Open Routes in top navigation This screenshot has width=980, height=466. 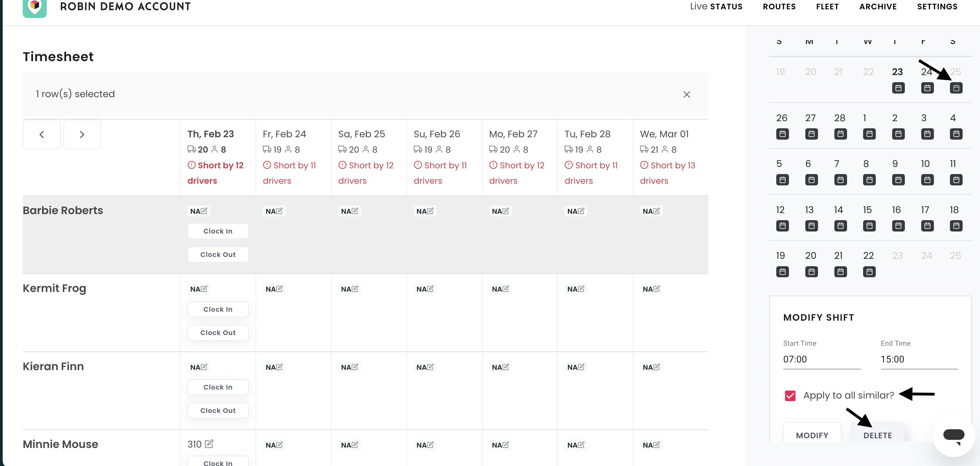779,6
